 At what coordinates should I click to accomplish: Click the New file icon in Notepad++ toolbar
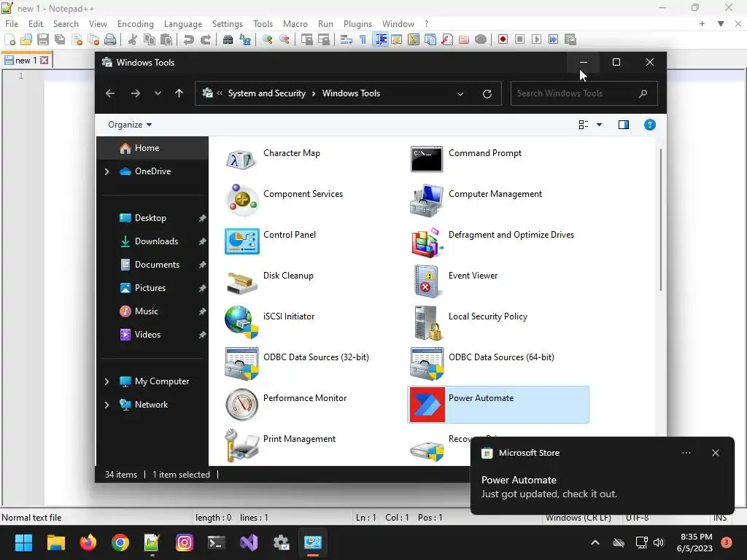pos(10,39)
